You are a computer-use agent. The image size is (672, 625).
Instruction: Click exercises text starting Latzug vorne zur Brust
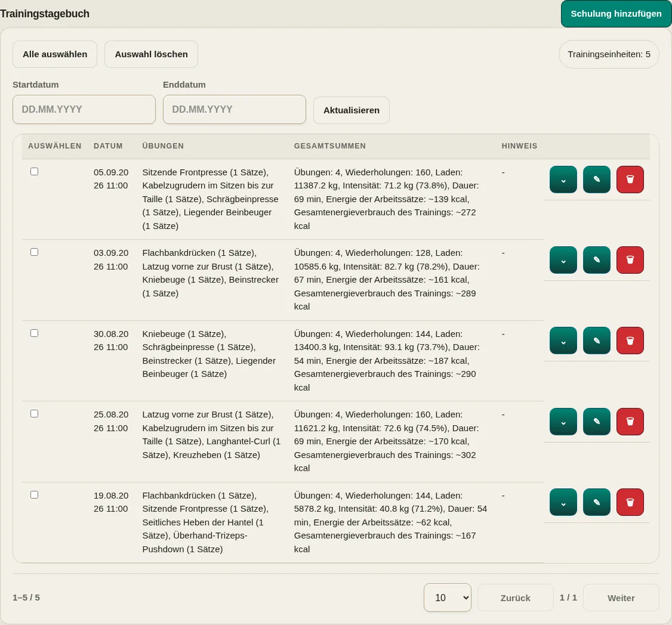[211, 434]
